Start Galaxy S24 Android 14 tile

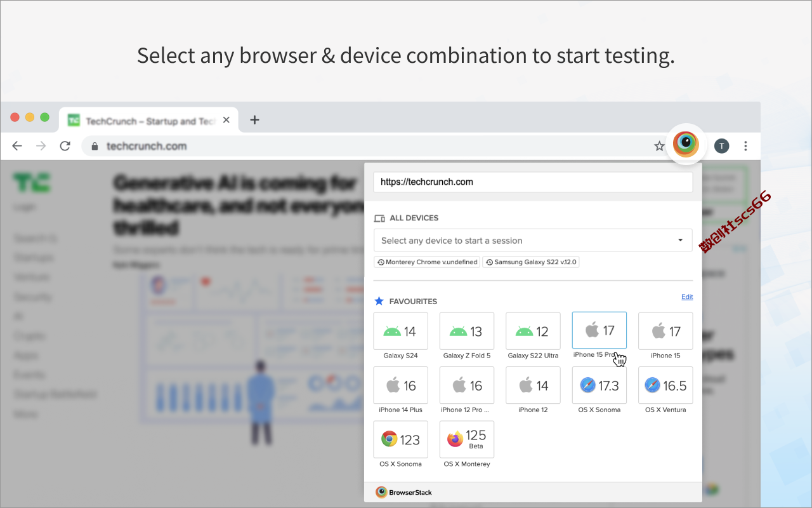tap(400, 331)
